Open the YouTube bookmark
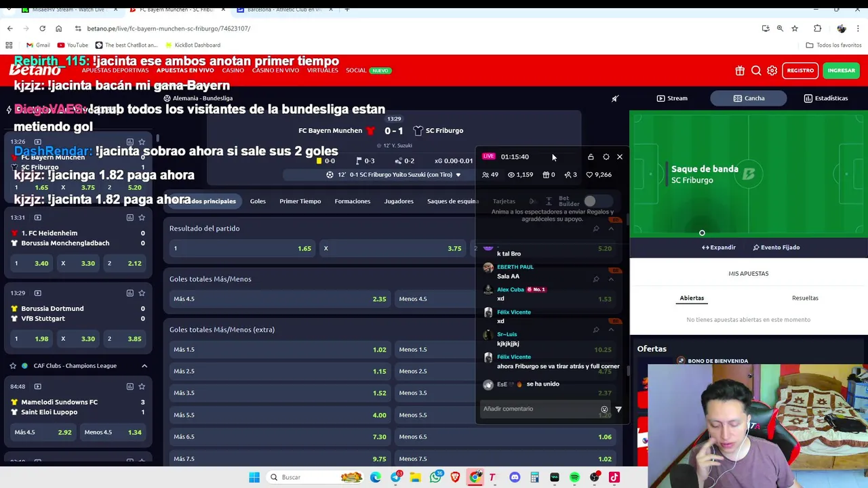868x488 pixels. click(73, 45)
